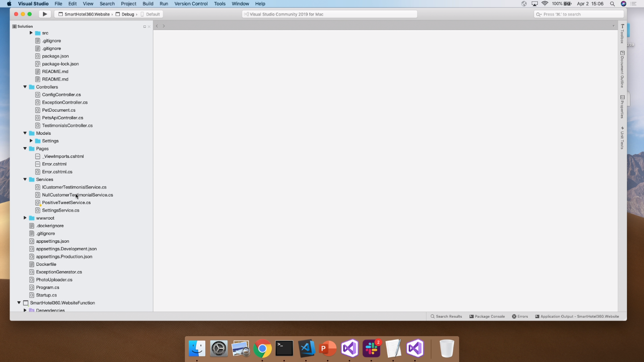Click the Run (play) button in toolbar
This screenshot has width=644, height=362.
pyautogui.click(x=45, y=14)
